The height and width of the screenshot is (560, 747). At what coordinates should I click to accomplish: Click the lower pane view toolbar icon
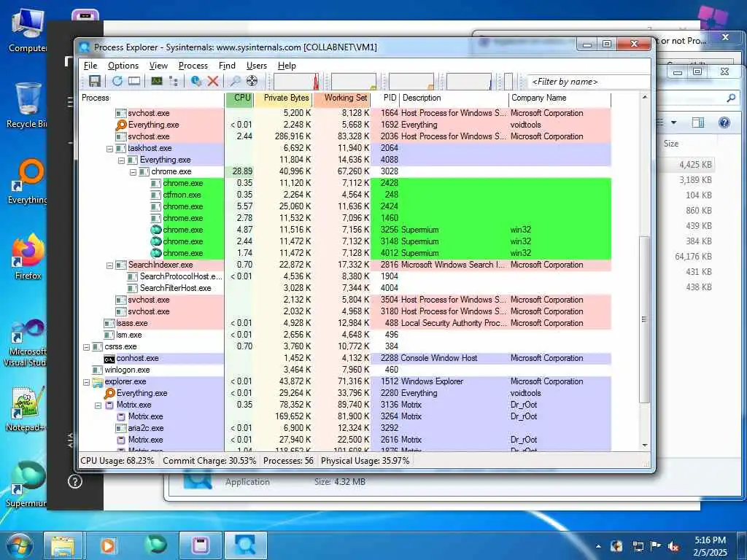[x=134, y=81]
